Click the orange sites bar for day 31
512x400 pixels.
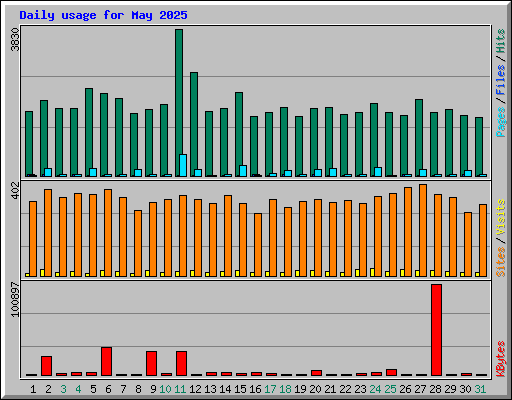coord(483,240)
